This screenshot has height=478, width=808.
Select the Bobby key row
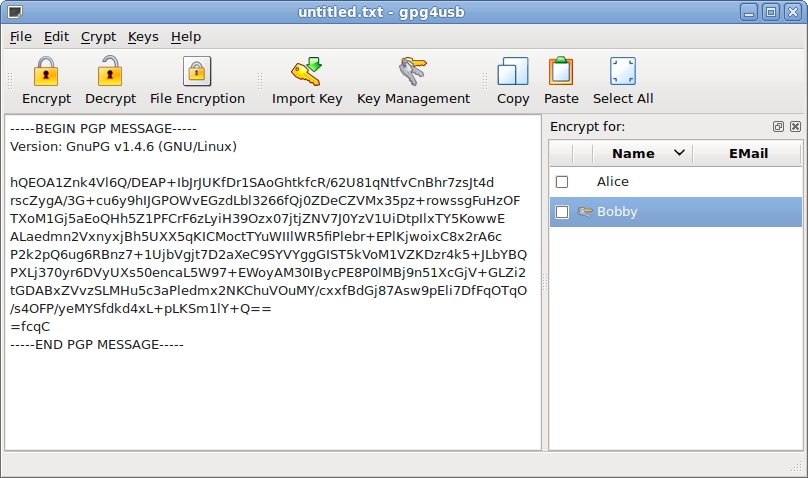pyautogui.click(x=676, y=212)
